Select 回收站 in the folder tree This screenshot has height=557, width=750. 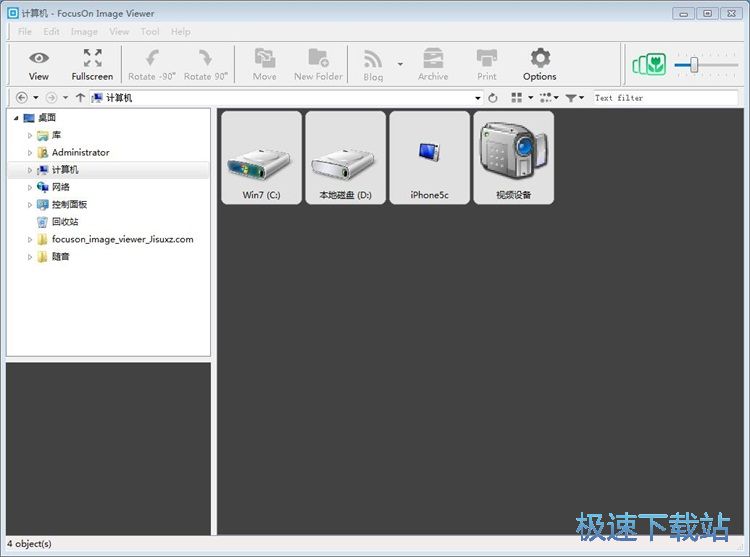65,222
